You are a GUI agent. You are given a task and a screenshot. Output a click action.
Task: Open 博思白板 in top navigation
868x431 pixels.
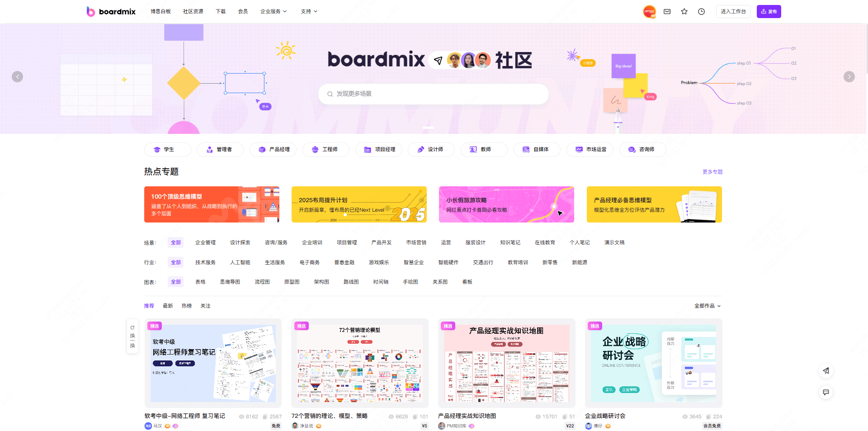click(160, 11)
